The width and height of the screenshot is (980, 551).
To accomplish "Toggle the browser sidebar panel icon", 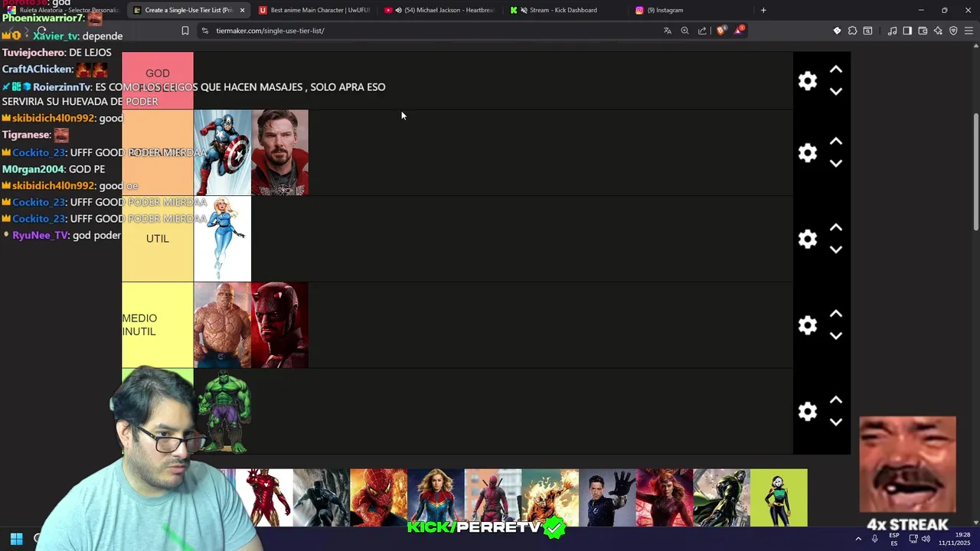I will (907, 31).
